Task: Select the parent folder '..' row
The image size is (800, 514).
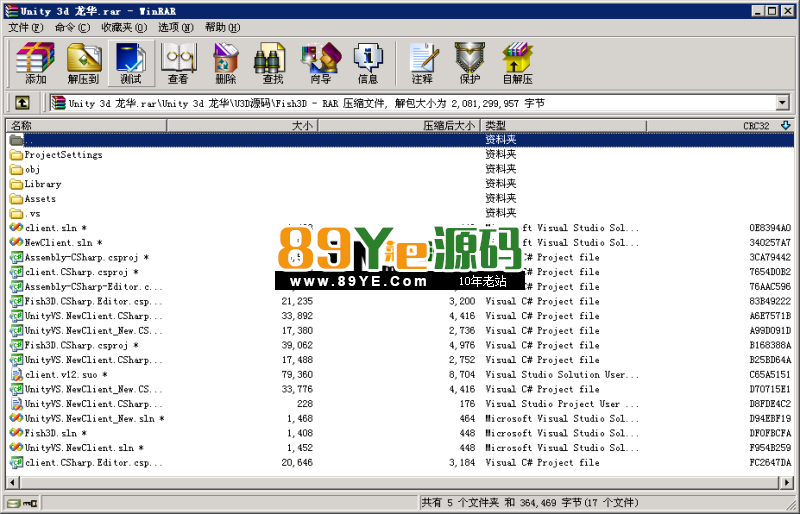Action: 401,140
